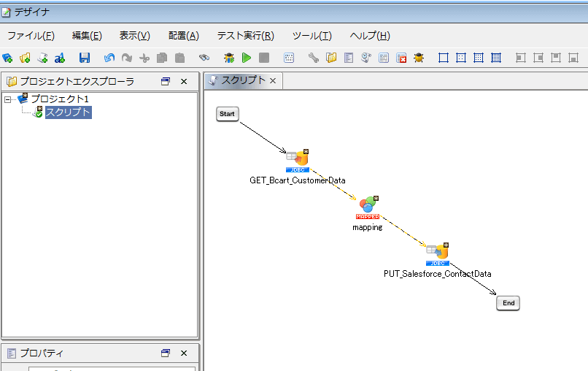The image size is (588, 371).
Task: Click the GET_Bcart_CustomerData label text
Action: [298, 180]
